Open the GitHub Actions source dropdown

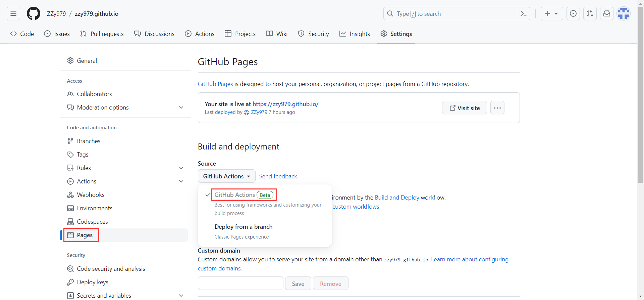pyautogui.click(x=227, y=176)
